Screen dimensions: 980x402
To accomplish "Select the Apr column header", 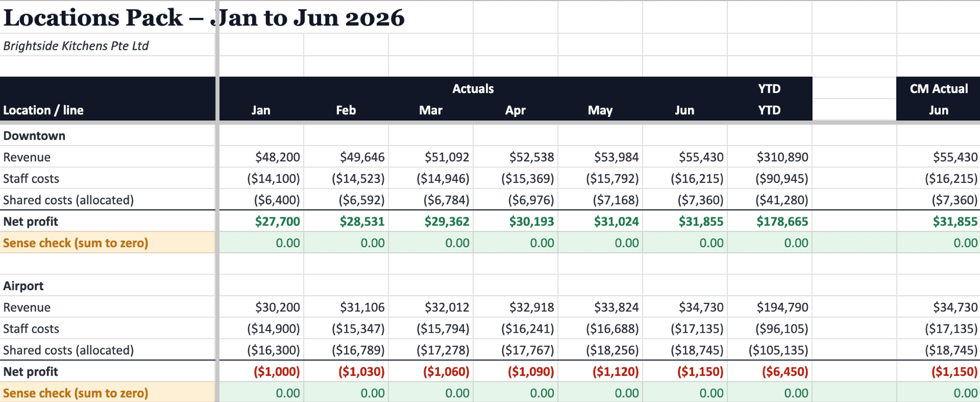I will coord(515,110).
